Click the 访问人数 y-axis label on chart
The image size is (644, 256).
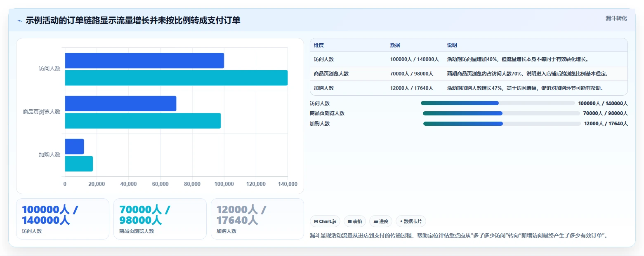tap(50, 69)
